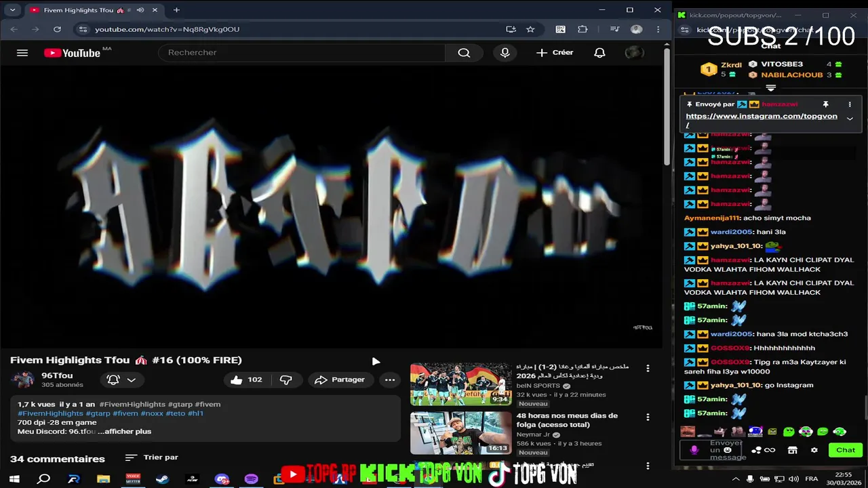Open Chrome media control icon
This screenshot has width=868, height=488.
point(614,29)
